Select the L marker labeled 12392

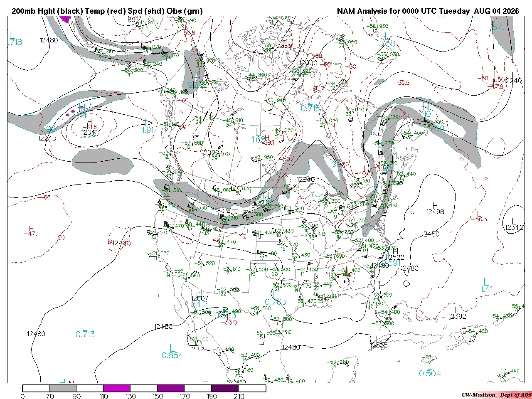[x=457, y=310]
